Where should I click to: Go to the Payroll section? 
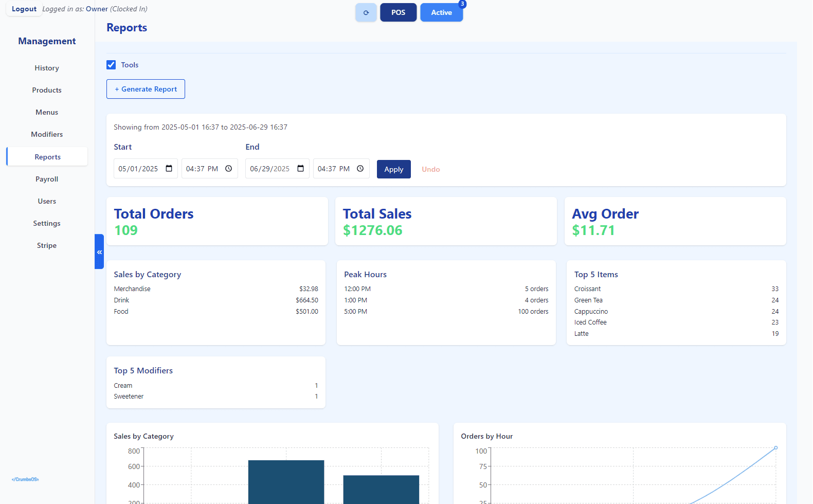pos(47,179)
